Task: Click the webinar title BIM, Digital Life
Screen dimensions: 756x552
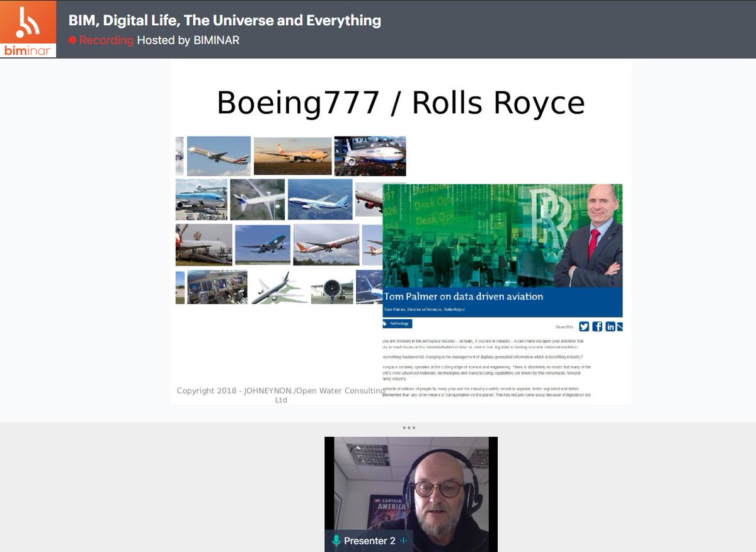Action: pyautogui.click(x=225, y=20)
